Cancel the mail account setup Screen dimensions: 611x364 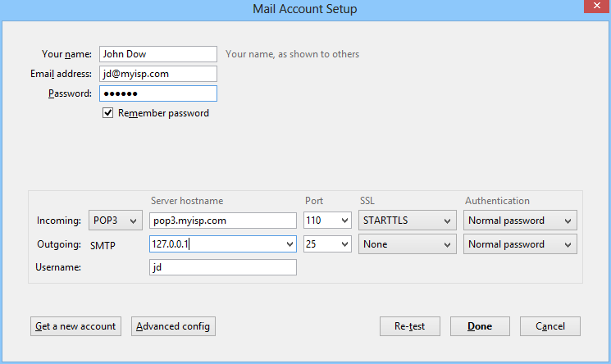[550, 326]
